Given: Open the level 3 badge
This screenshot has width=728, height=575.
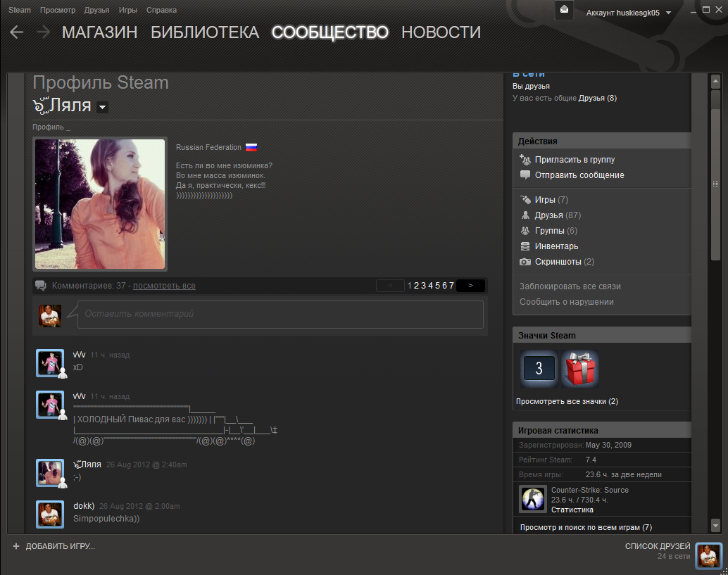Looking at the screenshot, I should [x=539, y=369].
